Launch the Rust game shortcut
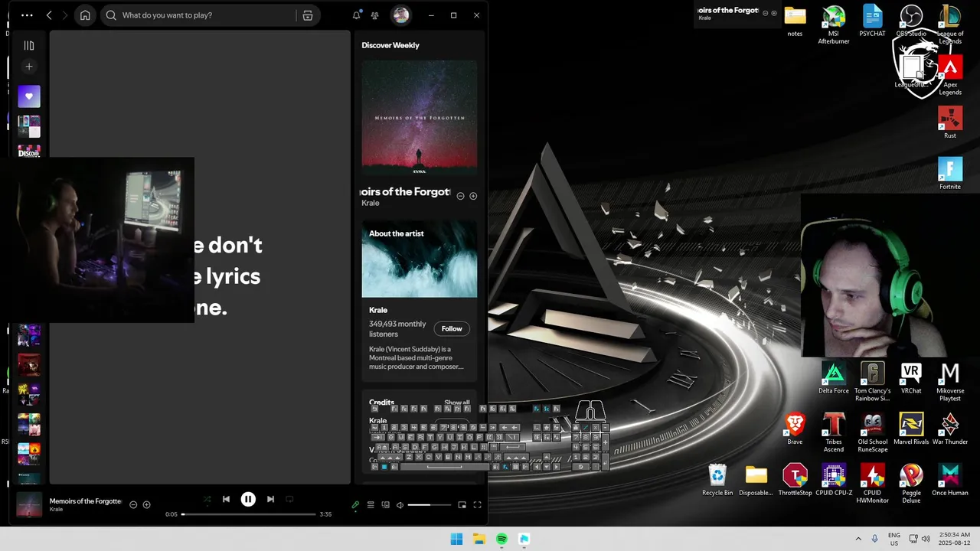The image size is (980, 551). coord(950,122)
